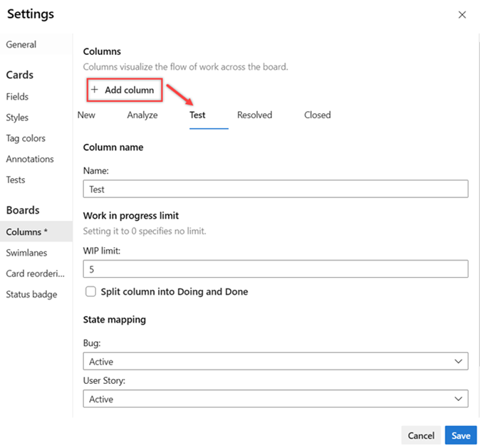The image size is (480, 448).
Task: Show Status badge settings
Action: pos(31,294)
